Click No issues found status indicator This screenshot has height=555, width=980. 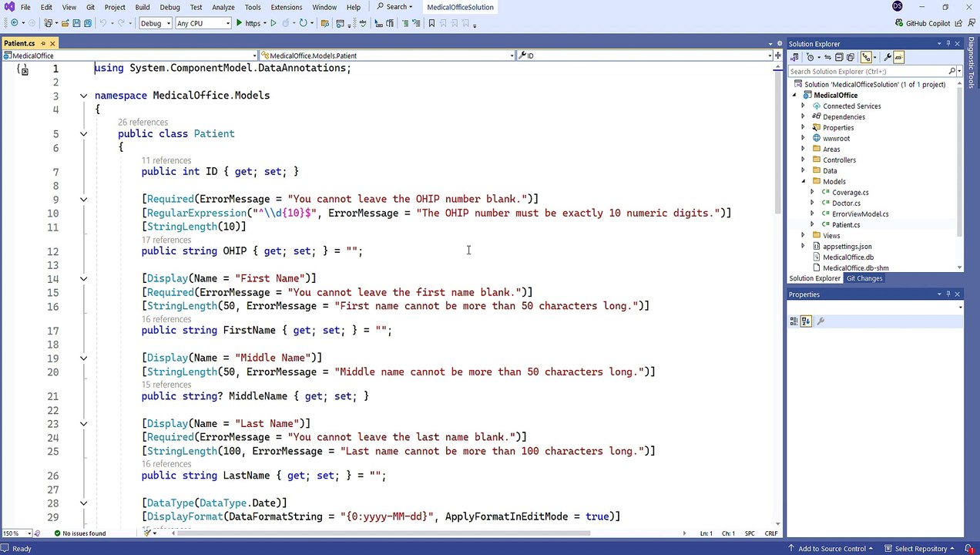[x=80, y=533]
